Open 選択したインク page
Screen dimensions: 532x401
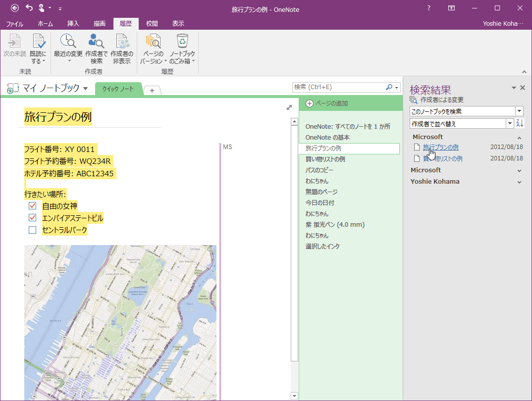[x=322, y=247]
